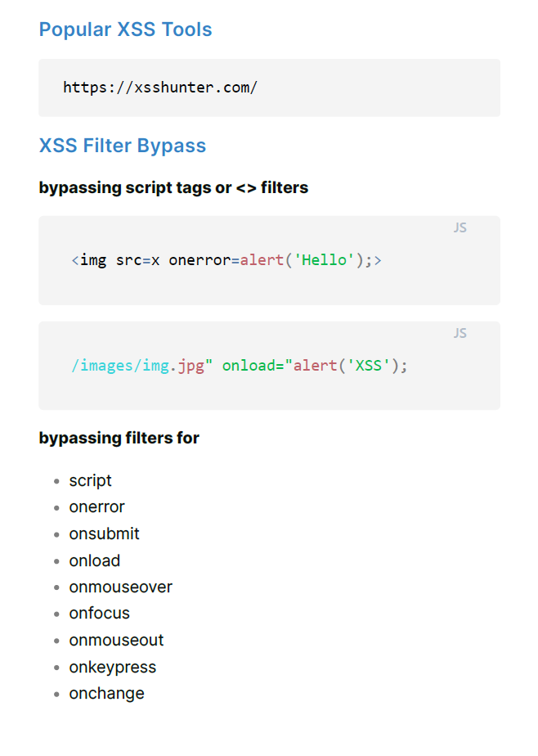
Task: Select the 'onload' list item
Action: pos(94,560)
